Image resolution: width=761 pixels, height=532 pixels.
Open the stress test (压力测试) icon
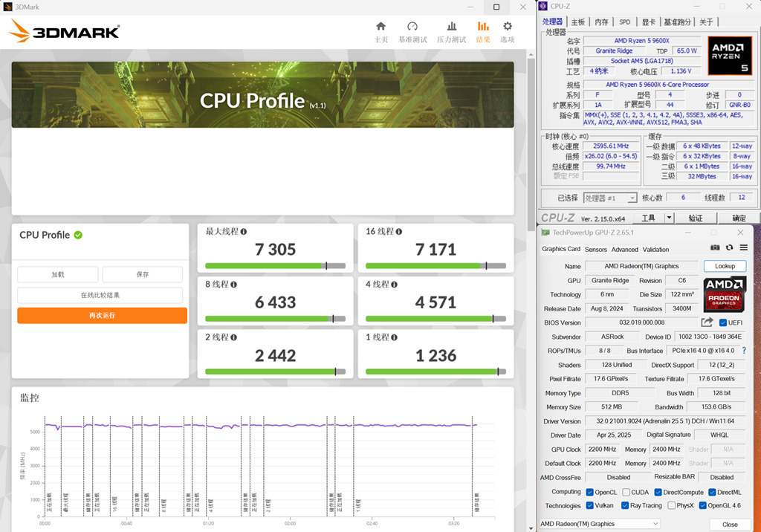[x=451, y=27]
